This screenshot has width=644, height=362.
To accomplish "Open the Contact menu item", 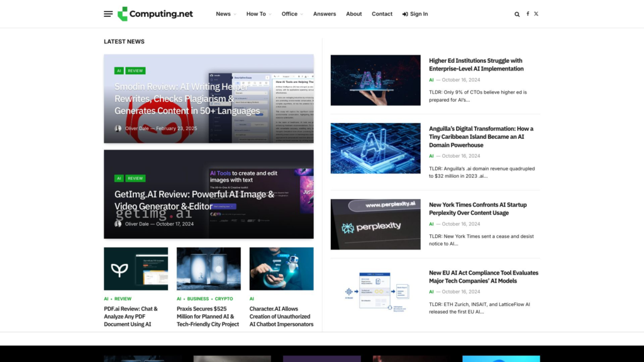I will [382, 14].
